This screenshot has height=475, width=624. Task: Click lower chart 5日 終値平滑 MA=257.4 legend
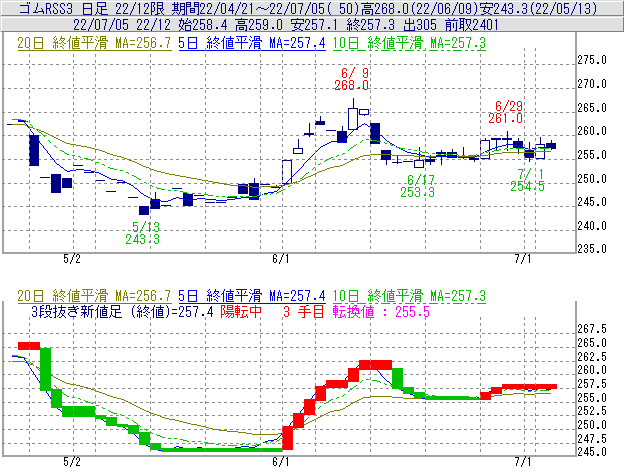(252, 296)
